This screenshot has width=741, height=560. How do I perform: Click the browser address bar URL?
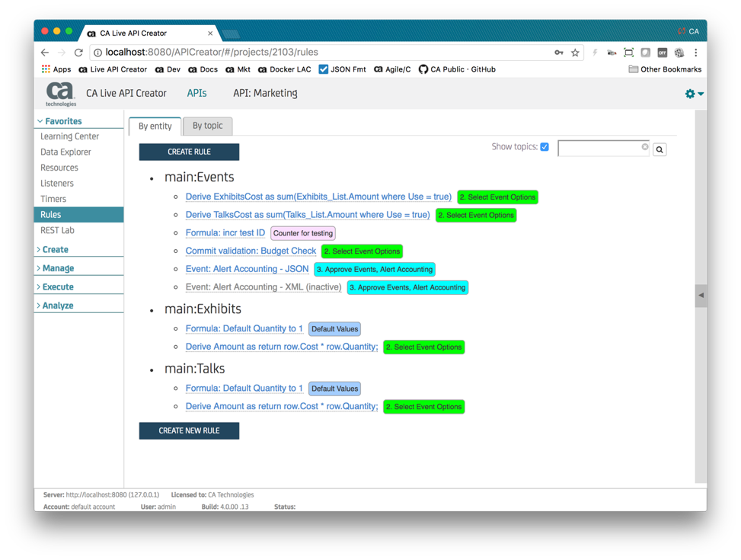[x=212, y=53]
